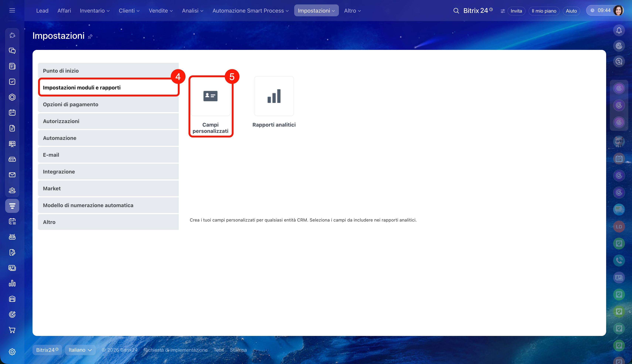Click the search magnifier icon
Viewport: 632px width, 364px height.
pos(456,11)
